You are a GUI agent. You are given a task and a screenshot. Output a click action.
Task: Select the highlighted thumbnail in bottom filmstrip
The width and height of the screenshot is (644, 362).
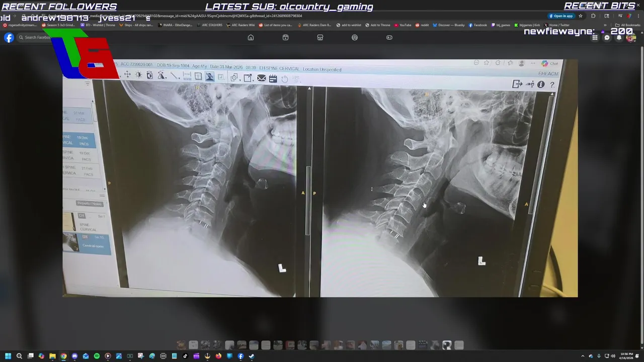pos(447,345)
